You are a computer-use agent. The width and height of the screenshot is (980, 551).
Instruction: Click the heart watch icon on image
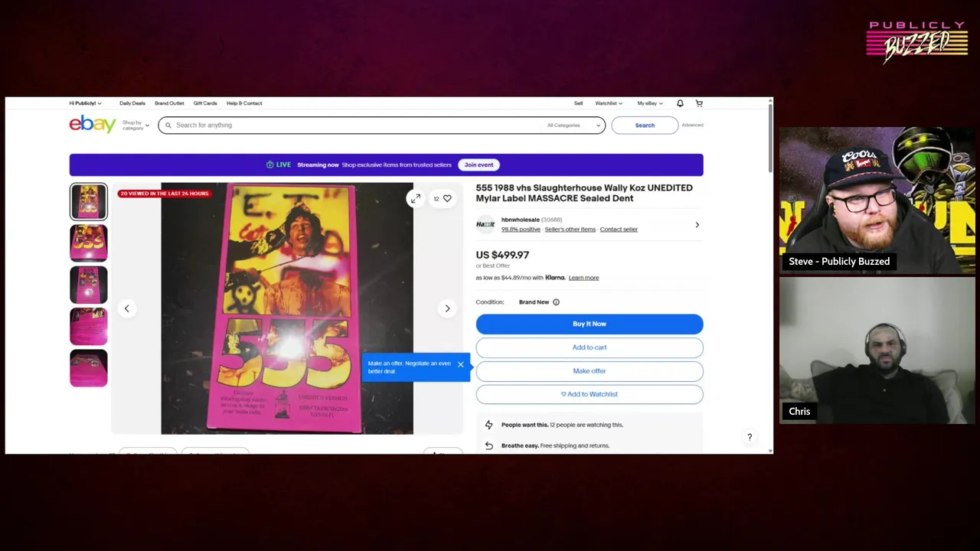tap(447, 199)
